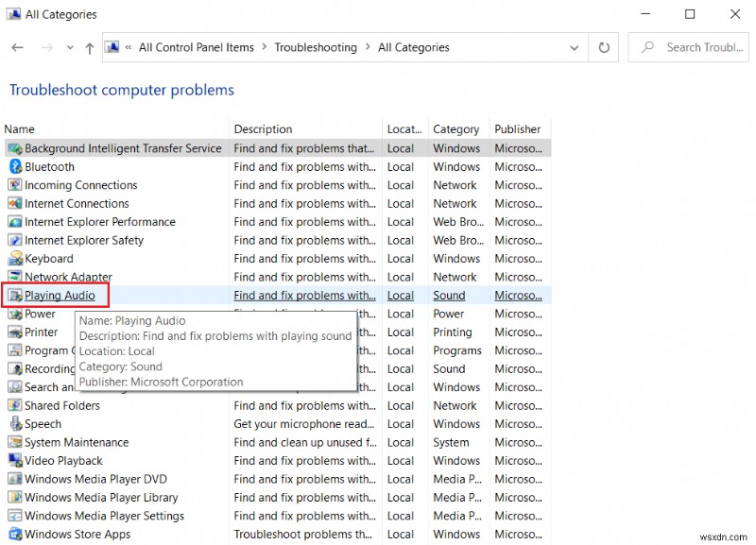Open the System Maintenance troubleshooter

pyautogui.click(x=77, y=442)
